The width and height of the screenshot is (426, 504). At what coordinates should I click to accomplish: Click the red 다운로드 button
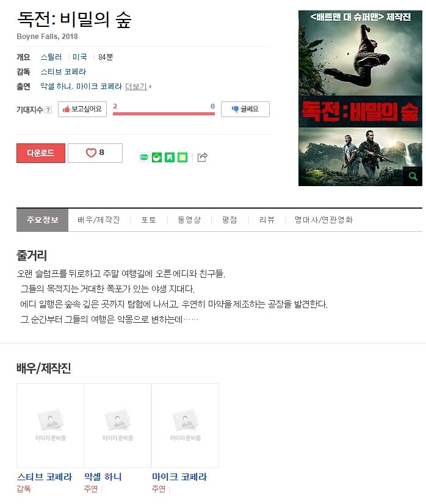tap(41, 153)
